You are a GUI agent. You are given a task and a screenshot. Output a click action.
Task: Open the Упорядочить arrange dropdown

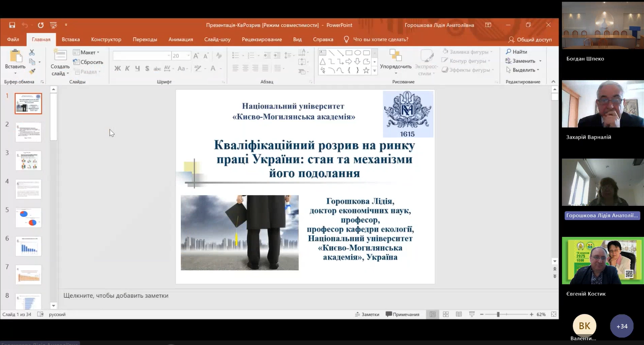pyautogui.click(x=396, y=67)
